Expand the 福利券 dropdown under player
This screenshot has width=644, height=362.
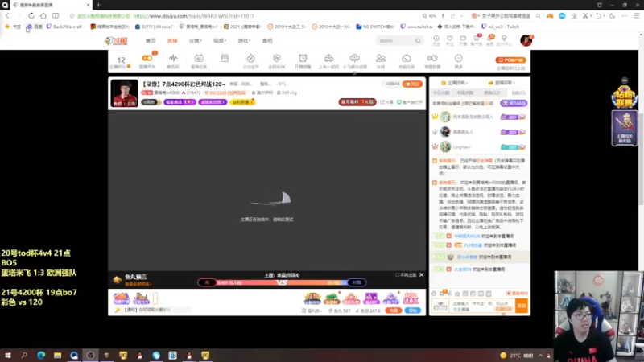pos(312,311)
